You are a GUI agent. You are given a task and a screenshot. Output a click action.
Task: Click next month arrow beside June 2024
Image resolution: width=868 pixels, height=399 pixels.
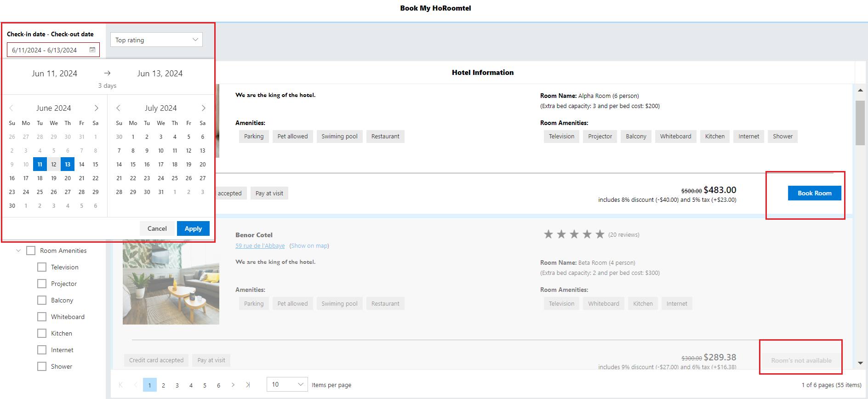pyautogui.click(x=96, y=108)
